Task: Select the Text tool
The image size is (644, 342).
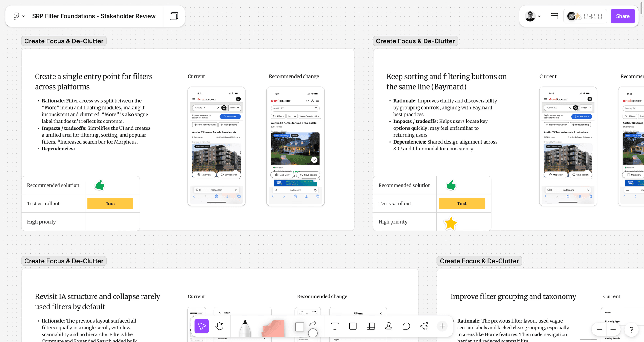Action: pyautogui.click(x=335, y=326)
